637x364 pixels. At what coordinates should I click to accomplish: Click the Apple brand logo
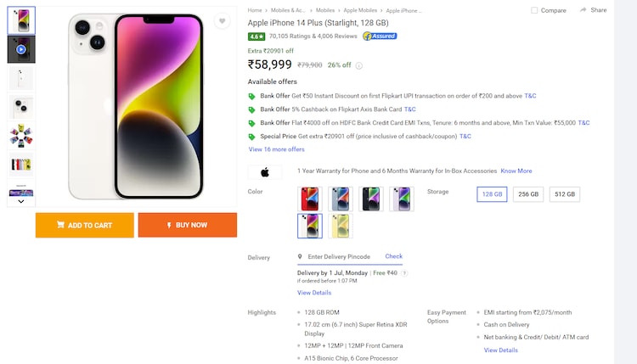265,171
